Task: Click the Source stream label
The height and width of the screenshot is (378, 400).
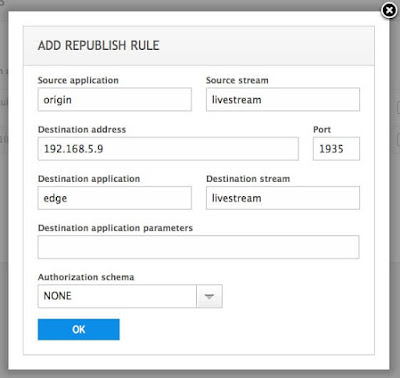Action: tap(237, 80)
